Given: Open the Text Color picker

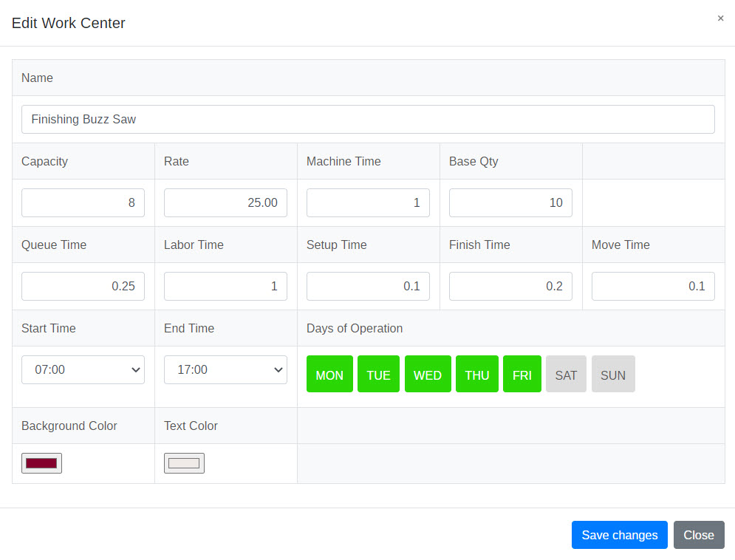Looking at the screenshot, I should (x=184, y=463).
